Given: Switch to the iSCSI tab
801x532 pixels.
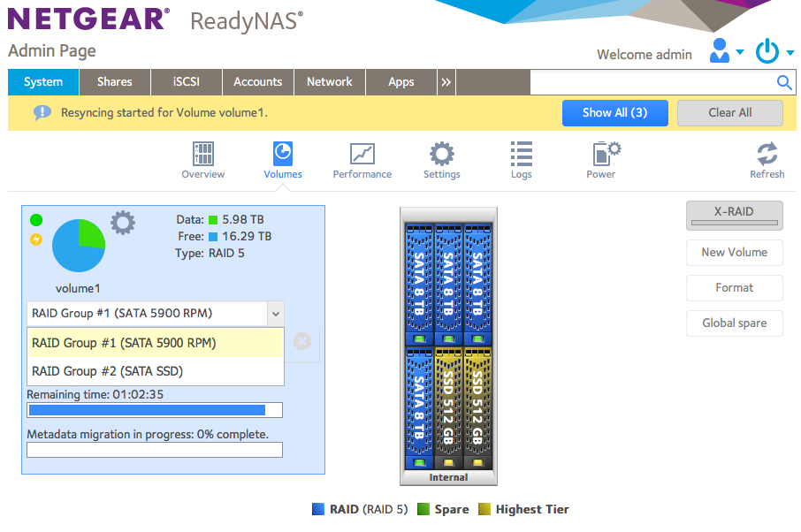Looking at the screenshot, I should point(186,82).
